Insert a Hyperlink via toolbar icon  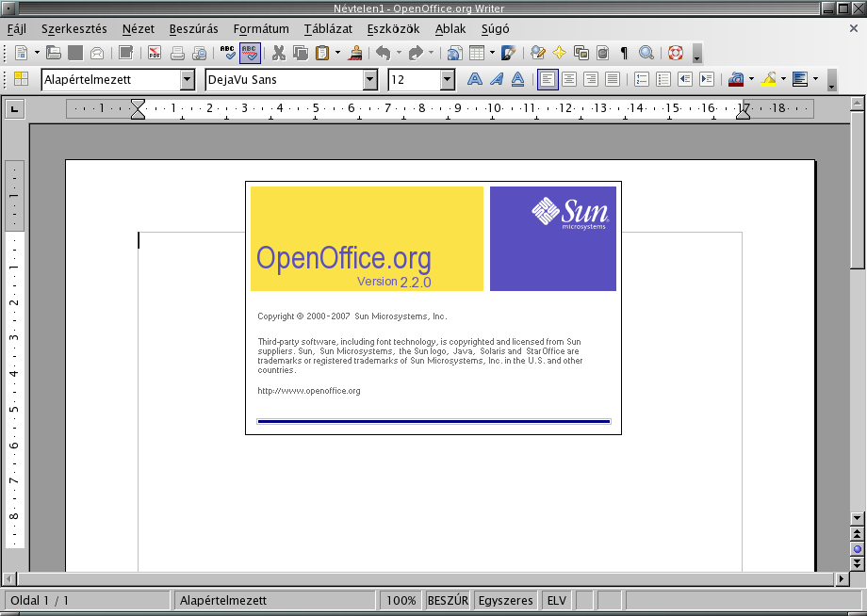454,53
